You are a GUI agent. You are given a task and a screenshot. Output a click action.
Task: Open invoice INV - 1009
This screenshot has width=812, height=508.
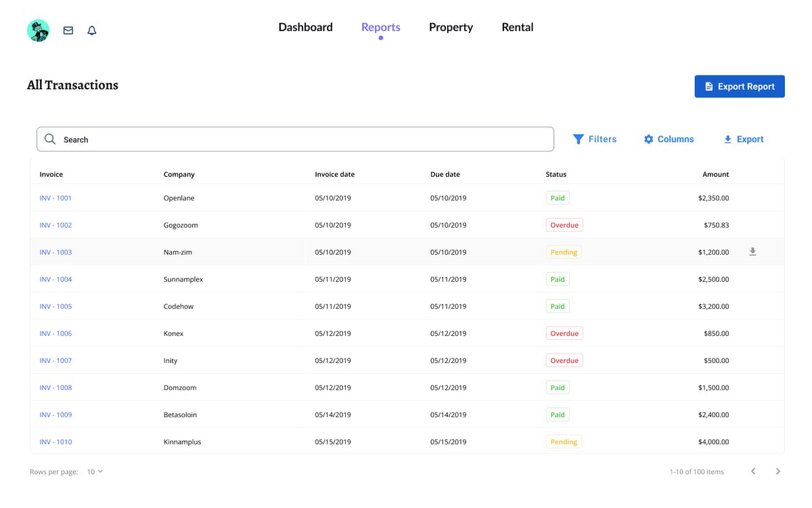pos(55,415)
